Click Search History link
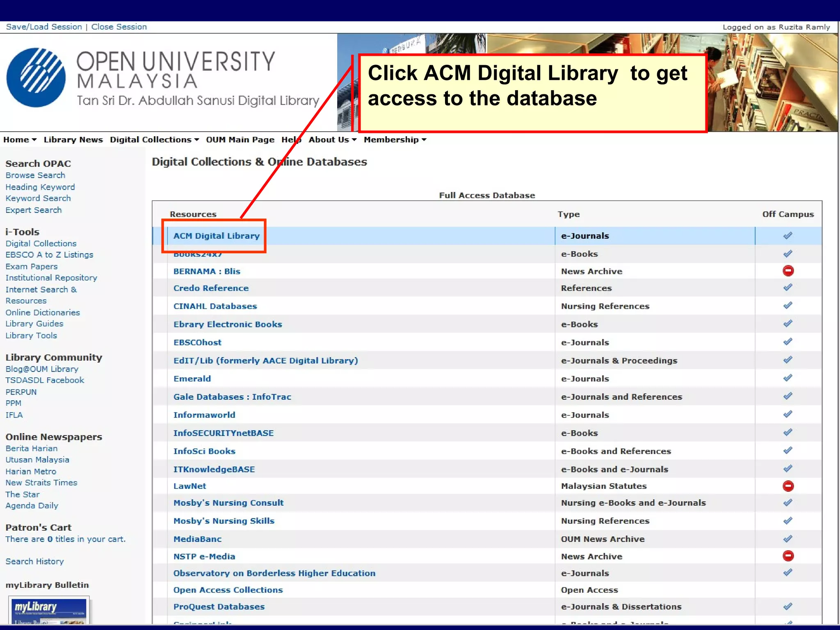The image size is (840, 630). (35, 562)
